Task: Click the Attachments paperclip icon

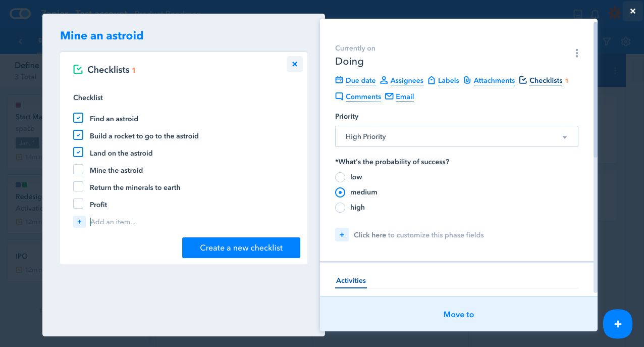Action: click(x=467, y=80)
